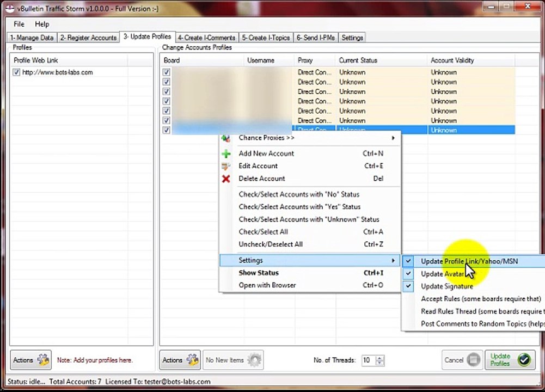Choose Uncheck/Deselect All menu entry
Screen dimensions: 545x392
pos(310,244)
